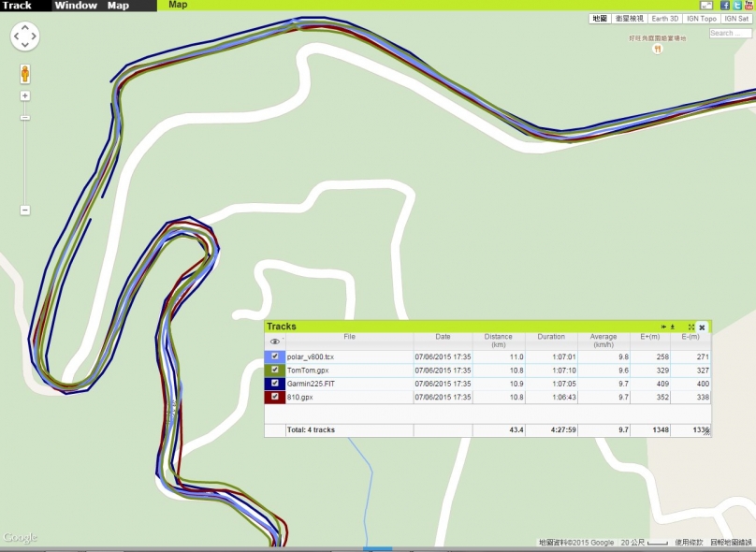Close the Tracks panel
756x552 pixels.
[x=702, y=327]
